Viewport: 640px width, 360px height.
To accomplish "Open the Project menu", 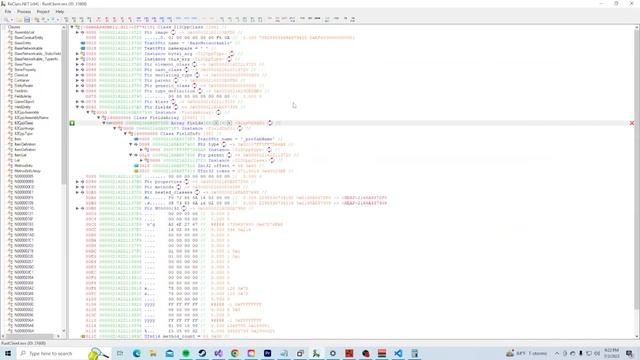I will 43,12.
